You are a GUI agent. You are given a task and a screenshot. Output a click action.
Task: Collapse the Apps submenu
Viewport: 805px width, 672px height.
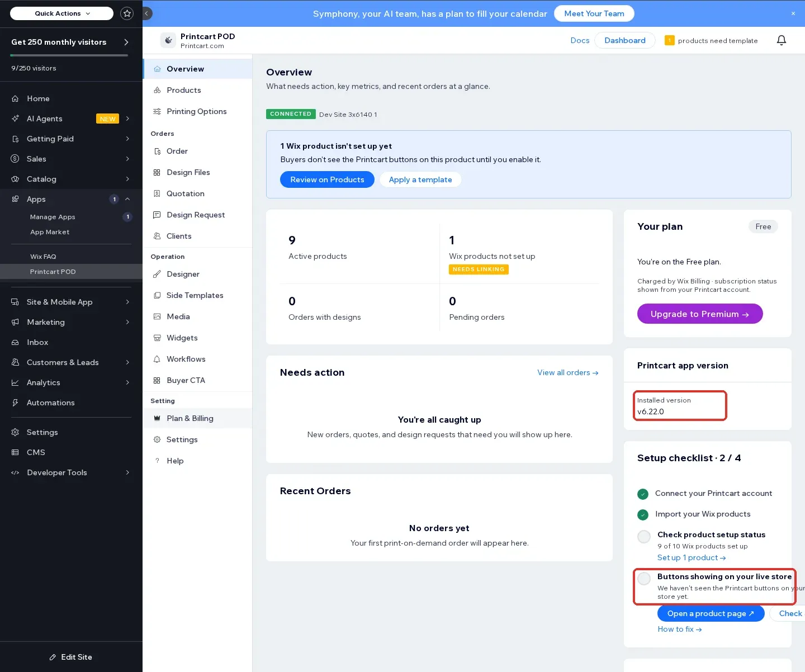(x=127, y=199)
